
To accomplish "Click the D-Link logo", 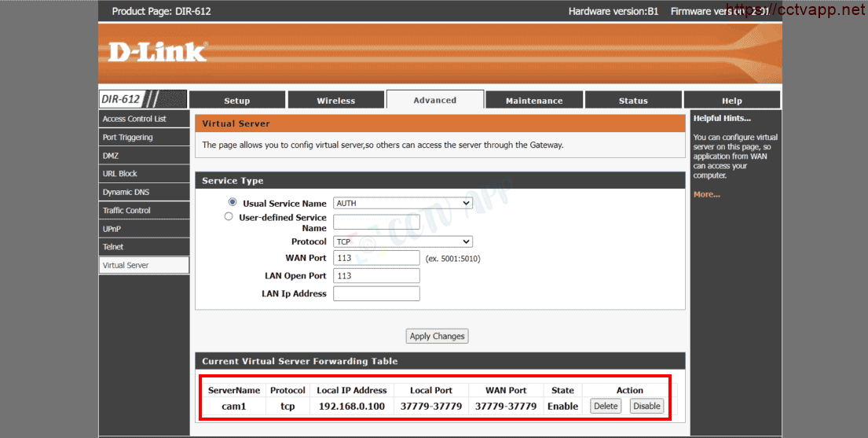I will pos(157,52).
